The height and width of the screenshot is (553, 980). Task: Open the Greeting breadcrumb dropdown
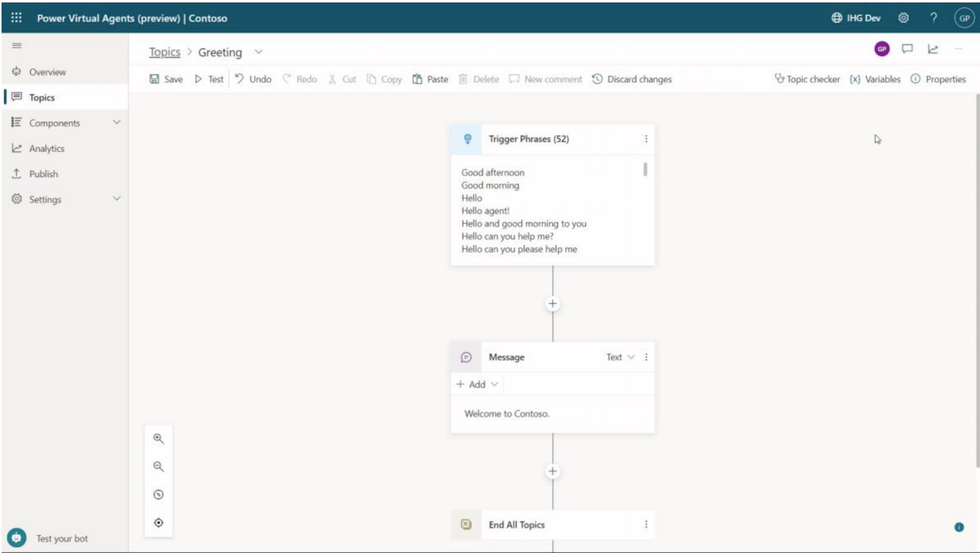(x=258, y=51)
